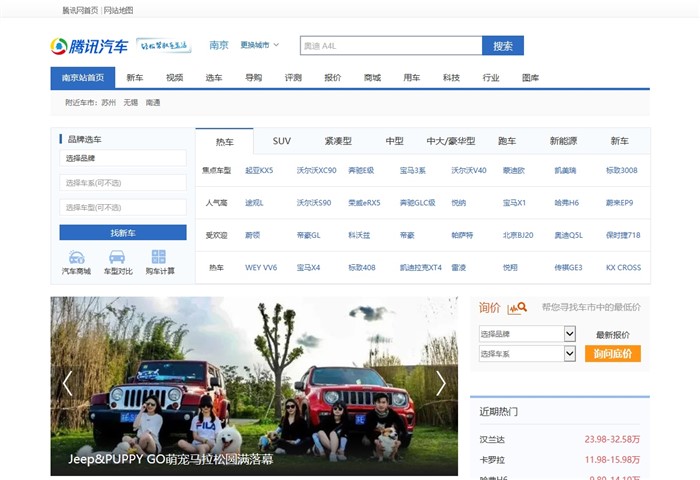Image resolution: width=700 pixels, height=480 pixels.
Task: Open the 选择品牌 dropdown in 询价 panel
Action: pyautogui.click(x=527, y=334)
